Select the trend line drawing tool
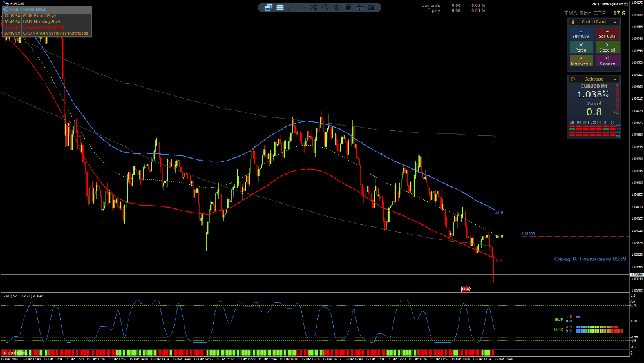644x363 pixels. [291, 7]
